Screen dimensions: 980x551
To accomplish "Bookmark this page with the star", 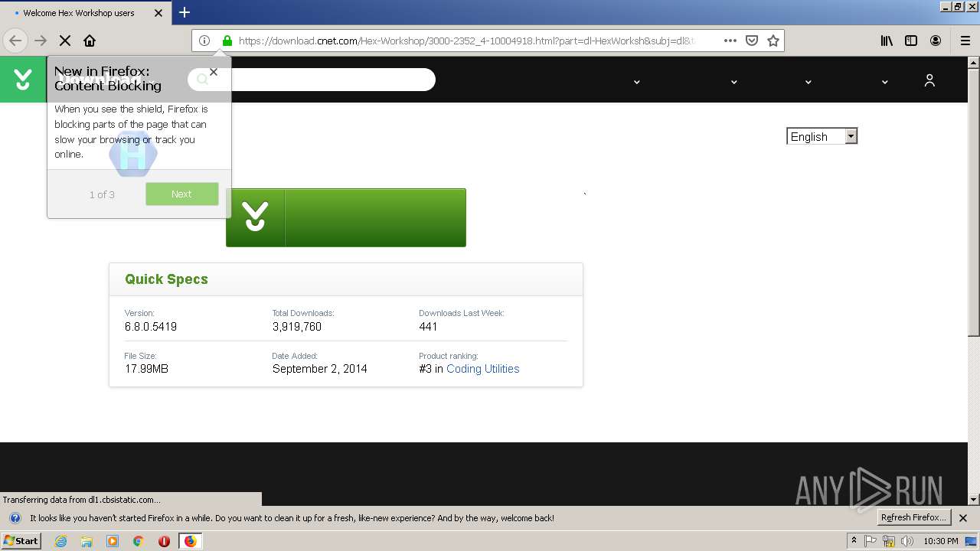I will pos(773,41).
